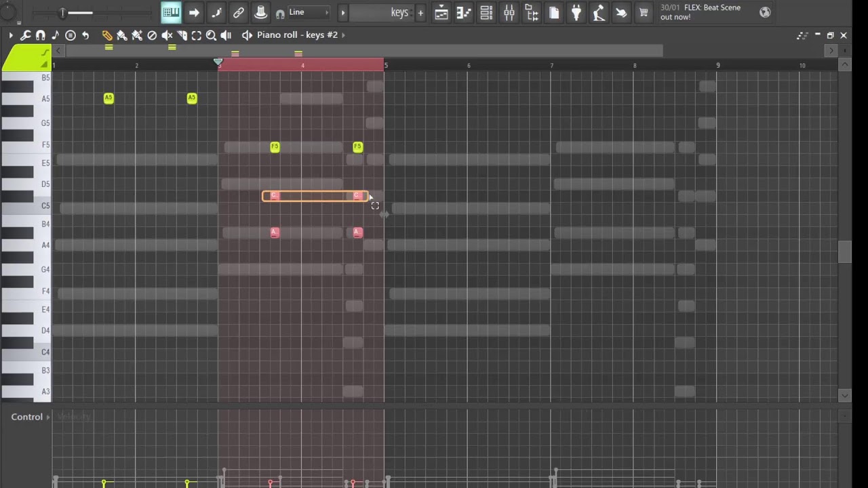Click the right arrow of the horizontal scrollbar
The height and width of the screenshot is (488, 868).
pos(831,51)
